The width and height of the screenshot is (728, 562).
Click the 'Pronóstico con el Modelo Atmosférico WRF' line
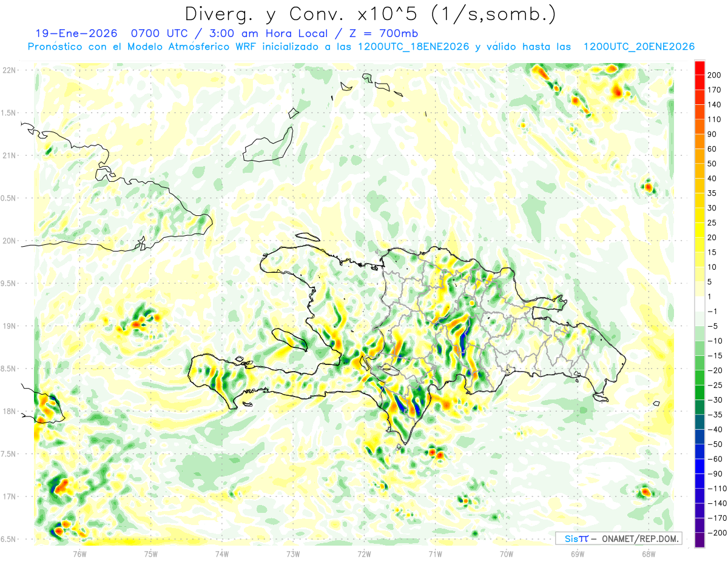(143, 47)
